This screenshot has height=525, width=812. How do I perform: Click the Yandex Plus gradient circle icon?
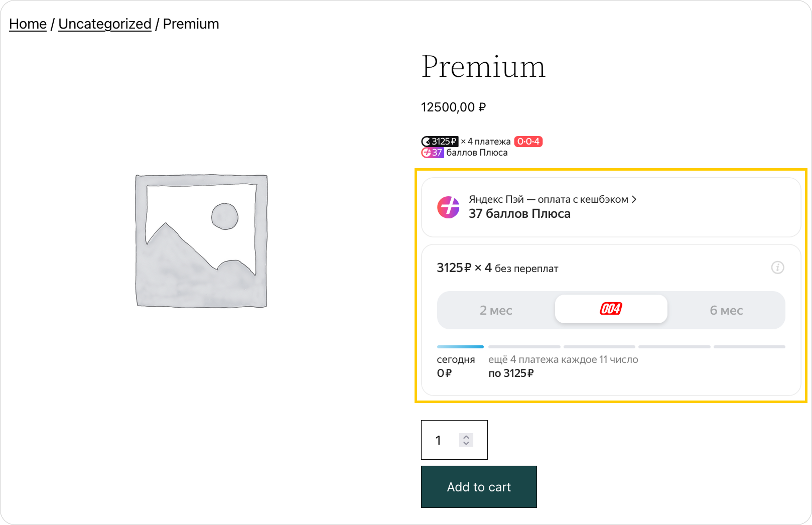click(448, 207)
